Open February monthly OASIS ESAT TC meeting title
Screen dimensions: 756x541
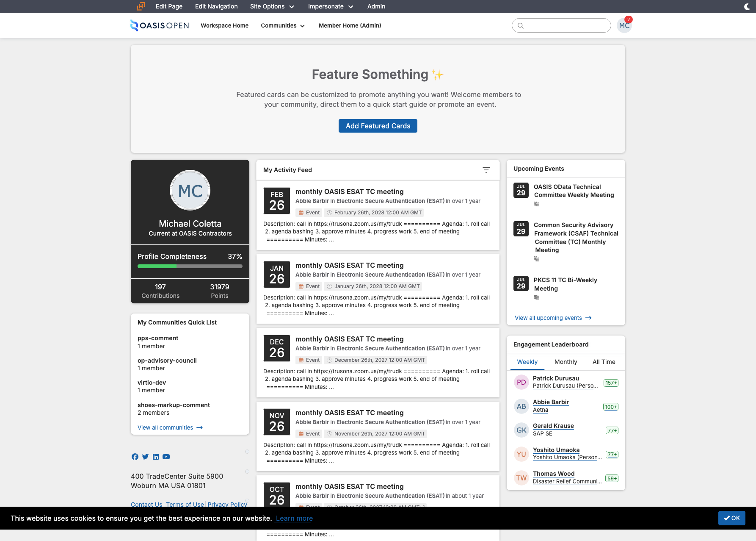pos(350,191)
